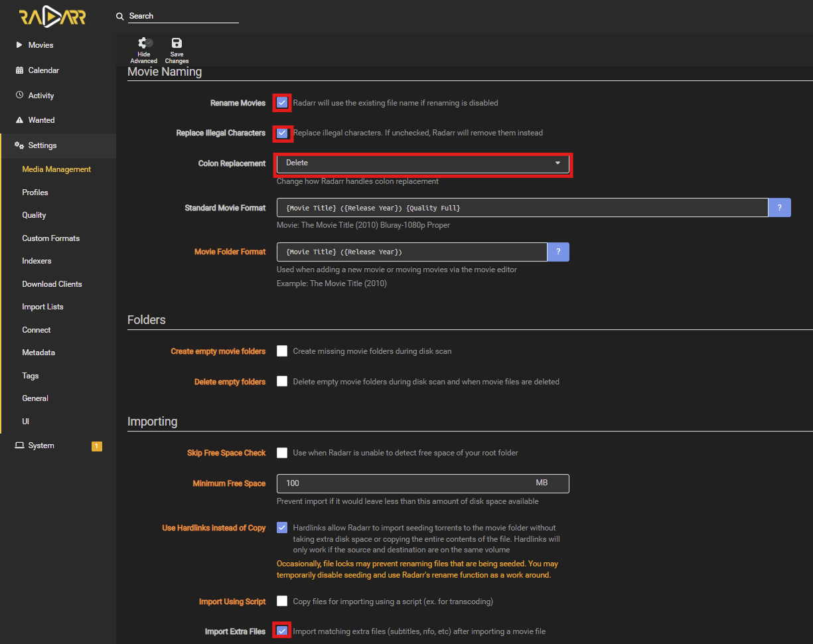Image resolution: width=813 pixels, height=644 pixels.
Task: Select Media Management settings
Action: click(56, 169)
